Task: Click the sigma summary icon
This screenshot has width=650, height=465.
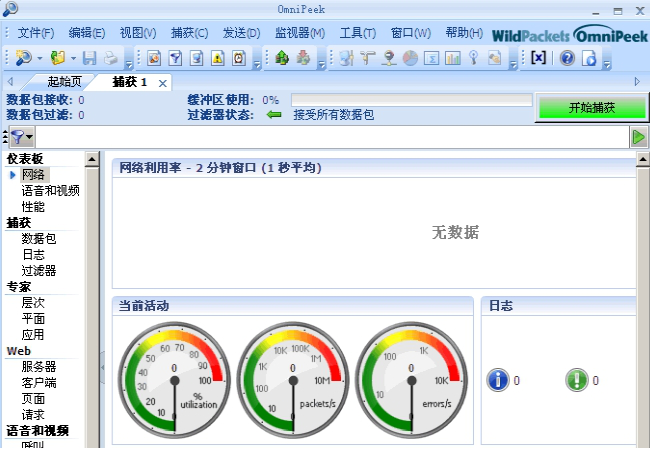Action: coord(432,58)
